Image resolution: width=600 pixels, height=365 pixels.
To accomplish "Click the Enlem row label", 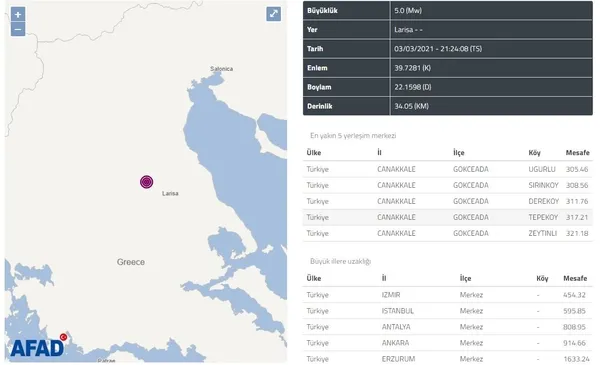I will (317, 68).
